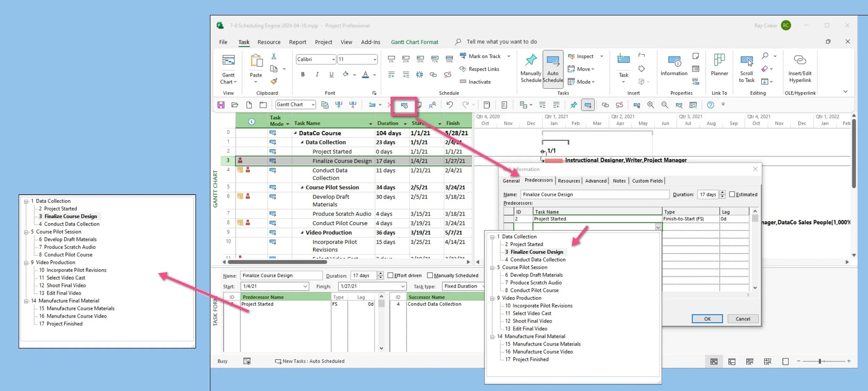Screen dimensions: 868x391
Task: Open the font color swatch button
Action: [365, 74]
